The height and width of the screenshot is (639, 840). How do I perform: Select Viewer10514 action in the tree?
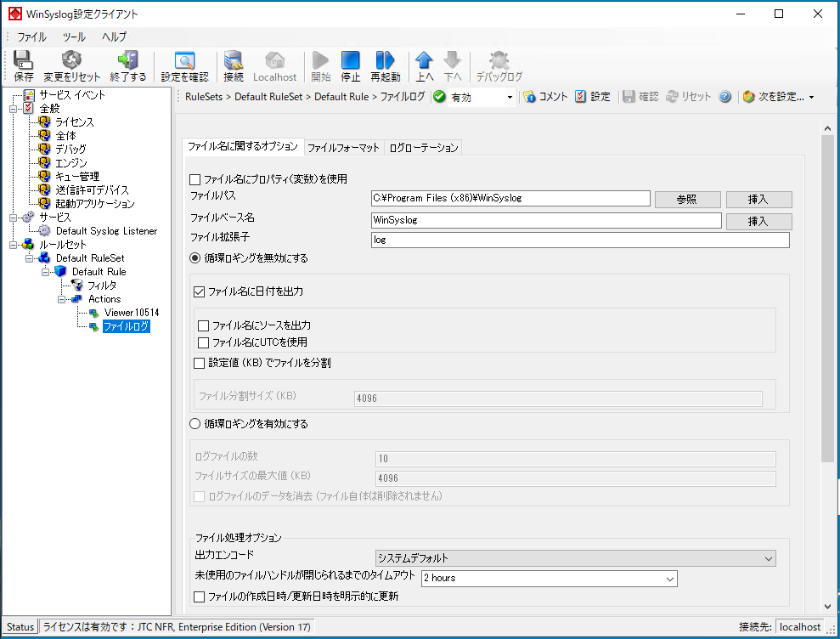pos(132,313)
